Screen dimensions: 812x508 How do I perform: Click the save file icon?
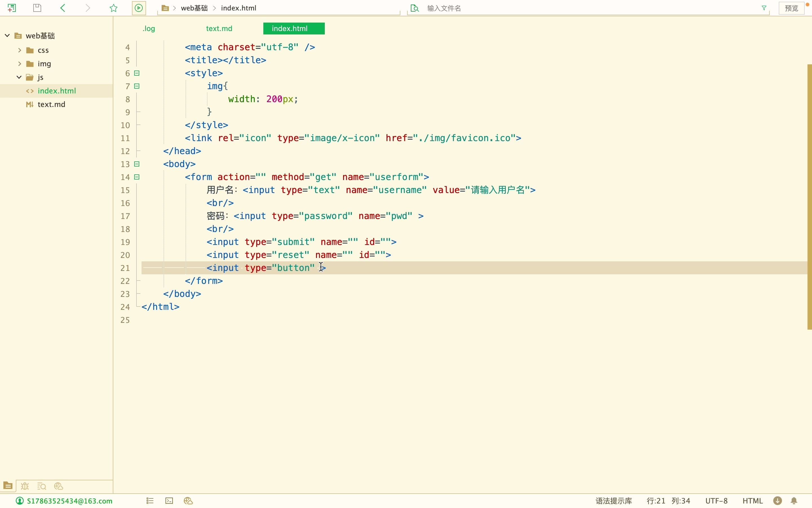coord(37,8)
